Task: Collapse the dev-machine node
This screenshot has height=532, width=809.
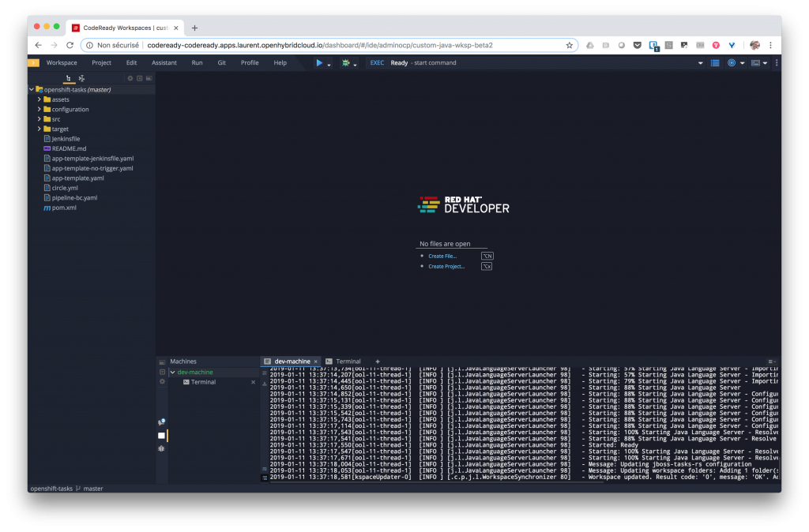Action: click(172, 372)
